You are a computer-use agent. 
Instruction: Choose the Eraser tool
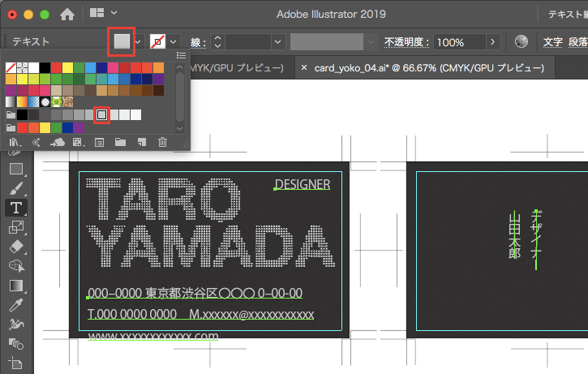coord(15,246)
